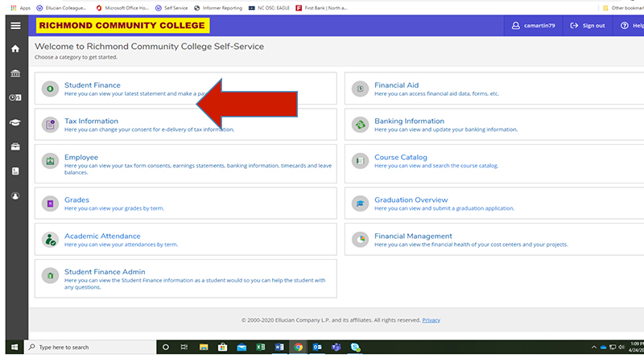The image size is (644, 362).
Task: Click the Tax Information icon
Action: tap(50, 125)
